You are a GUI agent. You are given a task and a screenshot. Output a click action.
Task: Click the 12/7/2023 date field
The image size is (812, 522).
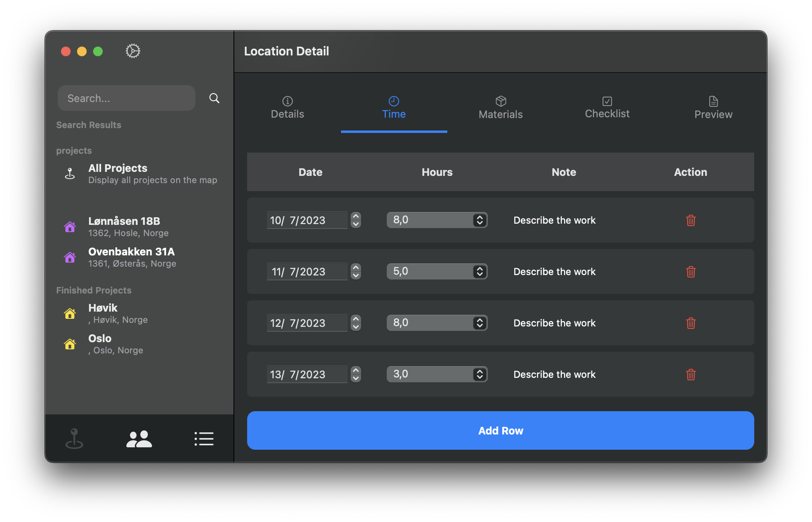click(307, 323)
